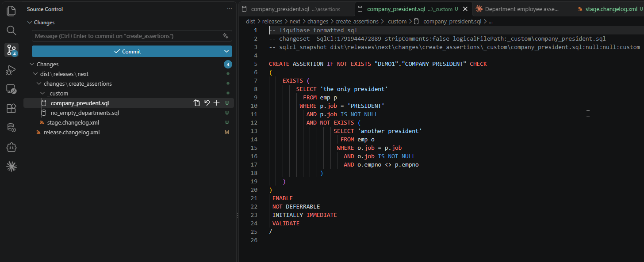Click the U status on no_empty_departments.sql

click(x=227, y=113)
